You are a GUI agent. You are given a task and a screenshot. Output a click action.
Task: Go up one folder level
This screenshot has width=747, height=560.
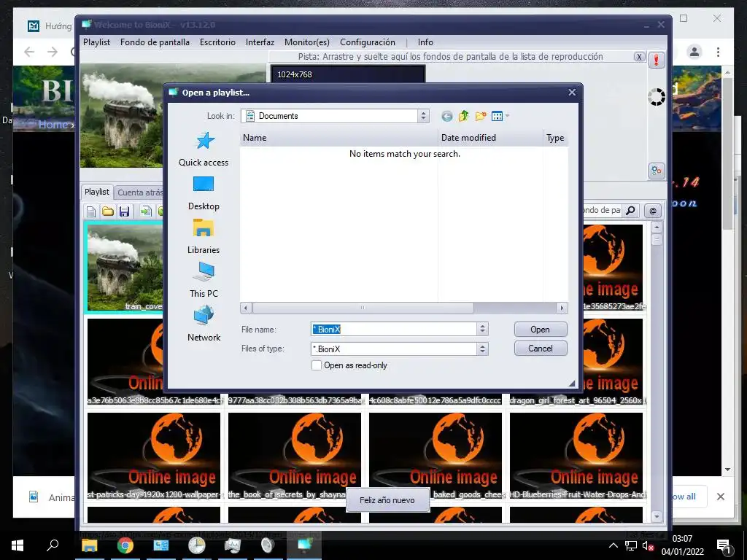coord(463,116)
